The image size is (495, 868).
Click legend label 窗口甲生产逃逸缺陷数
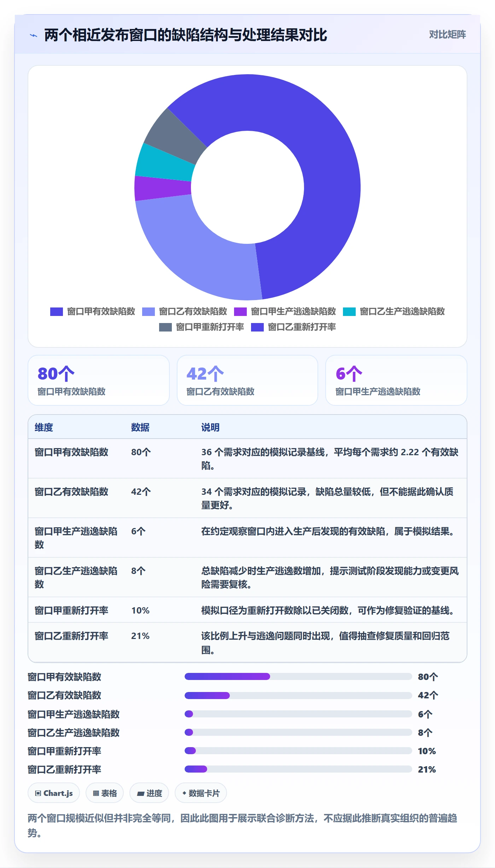293,311
